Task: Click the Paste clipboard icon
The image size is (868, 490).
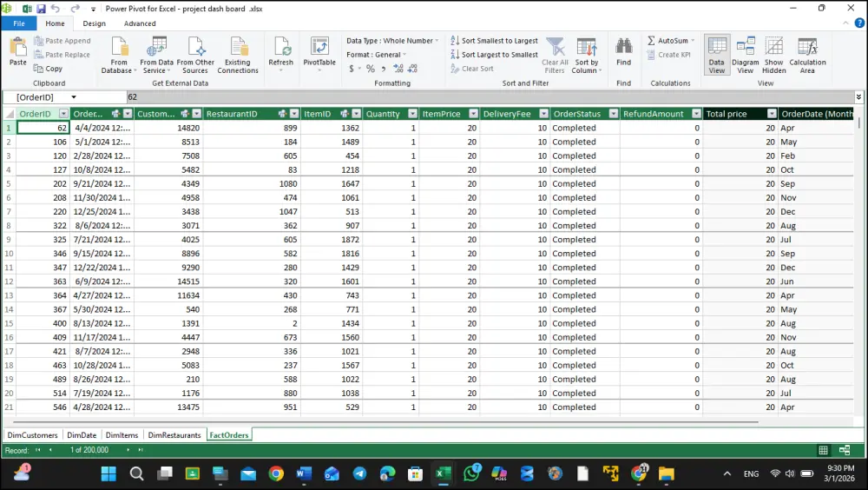Action: (17, 47)
